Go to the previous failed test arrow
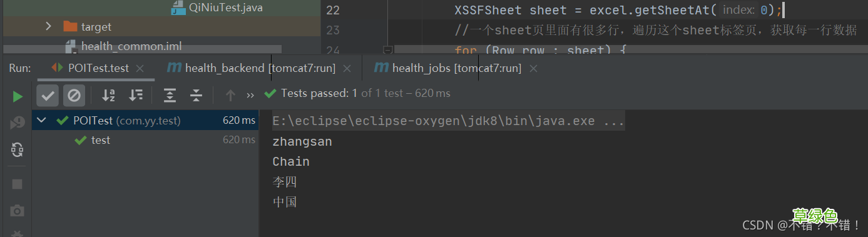The width and height of the screenshot is (868, 237). 230,95
